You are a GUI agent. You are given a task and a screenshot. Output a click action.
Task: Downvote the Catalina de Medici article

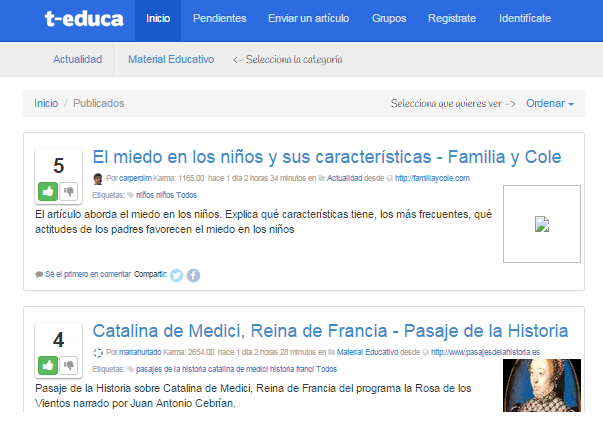69,365
